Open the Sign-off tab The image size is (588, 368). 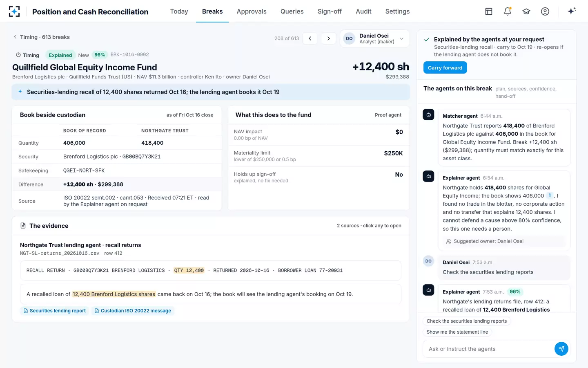330,11
